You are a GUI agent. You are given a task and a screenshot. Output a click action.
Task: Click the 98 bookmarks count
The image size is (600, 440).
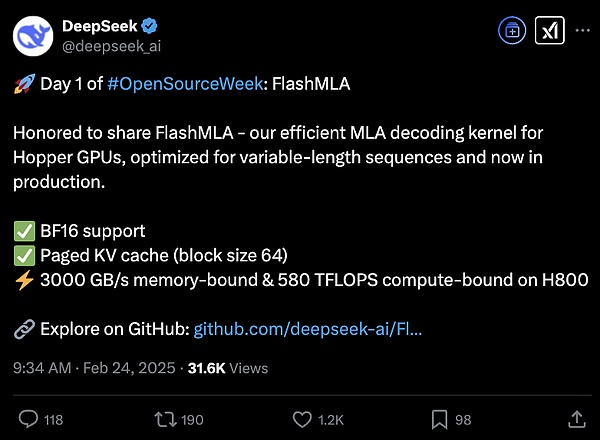[x=462, y=418]
